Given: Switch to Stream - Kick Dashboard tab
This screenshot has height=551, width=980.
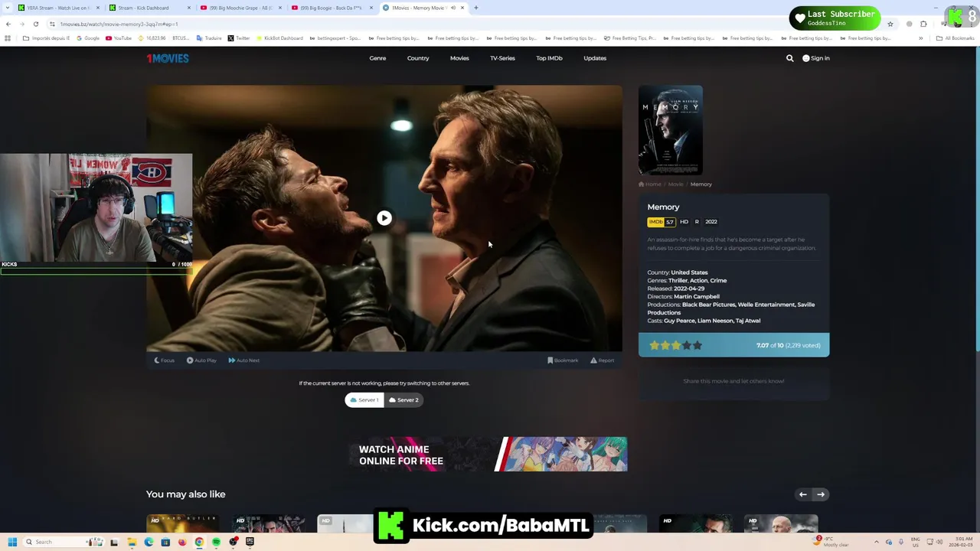Looking at the screenshot, I should click(148, 8).
